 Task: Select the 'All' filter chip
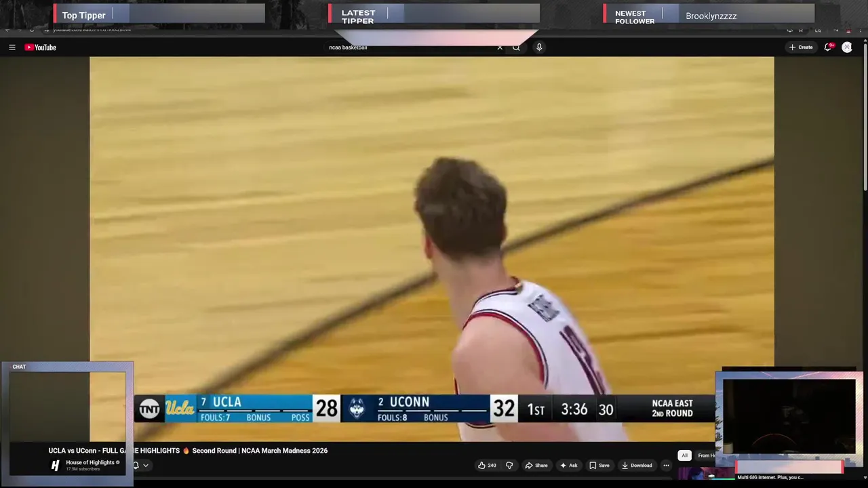(x=684, y=455)
